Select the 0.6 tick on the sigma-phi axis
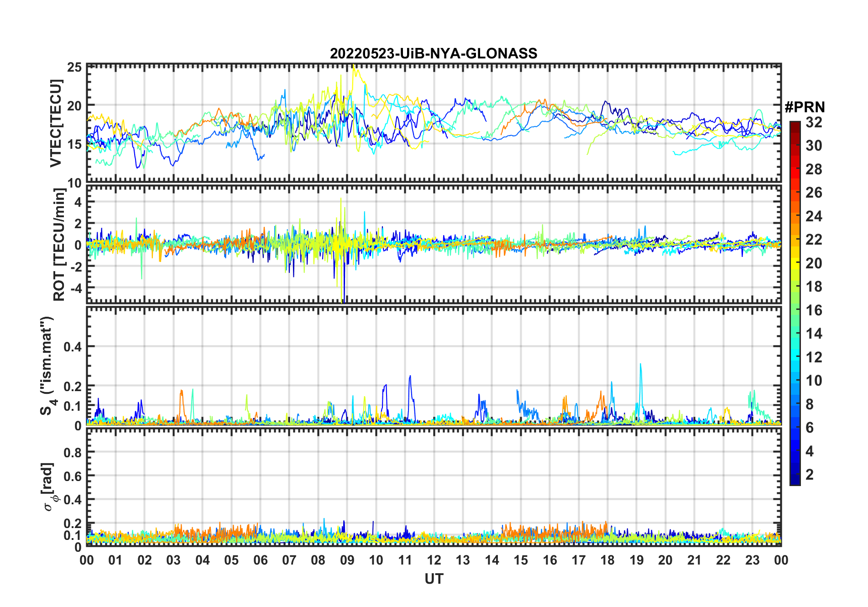The image size is (868, 607). click(x=73, y=476)
